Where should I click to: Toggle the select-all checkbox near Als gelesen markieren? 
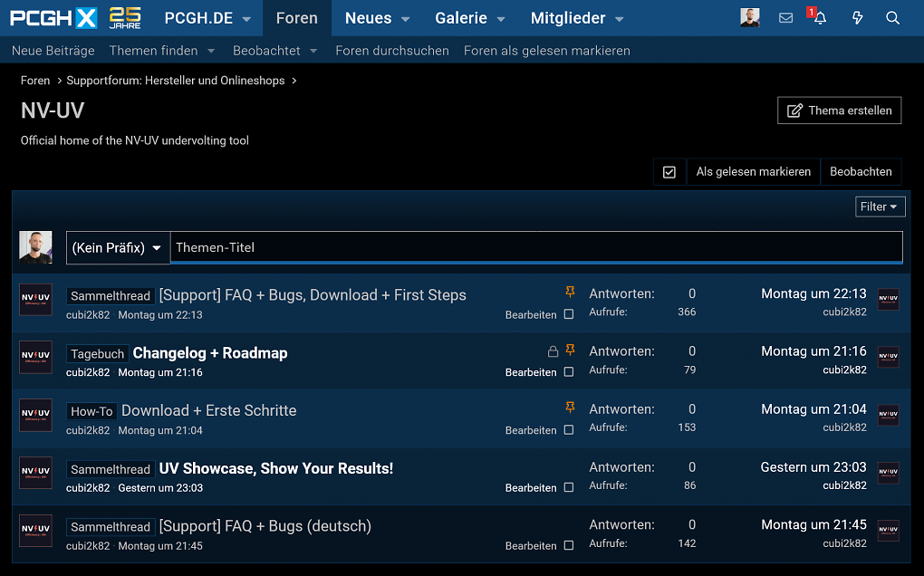669,172
